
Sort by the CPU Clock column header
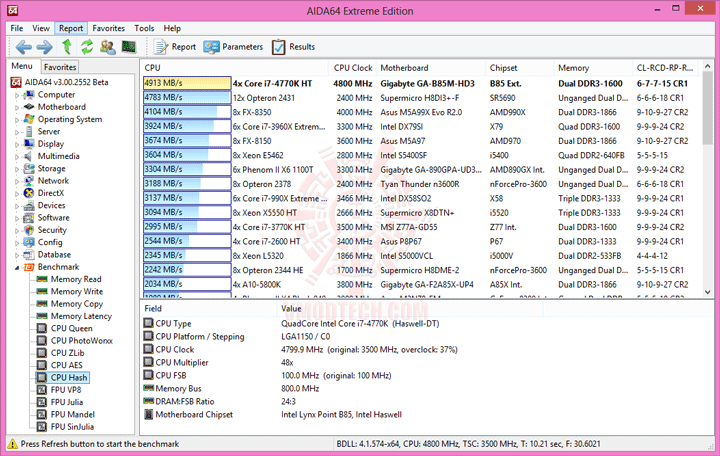tap(352, 68)
